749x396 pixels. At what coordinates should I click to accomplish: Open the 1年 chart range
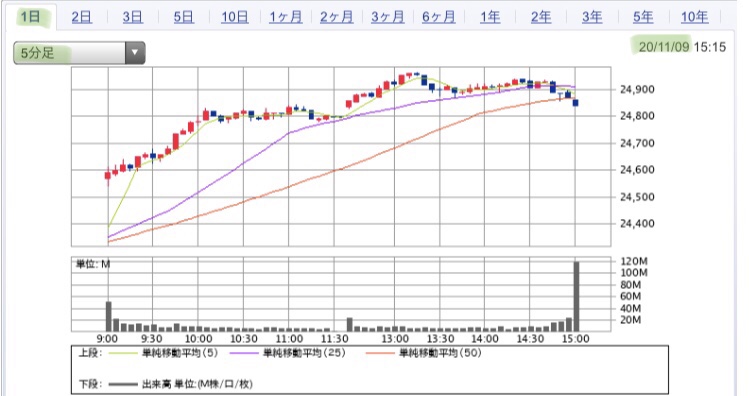[x=490, y=17]
